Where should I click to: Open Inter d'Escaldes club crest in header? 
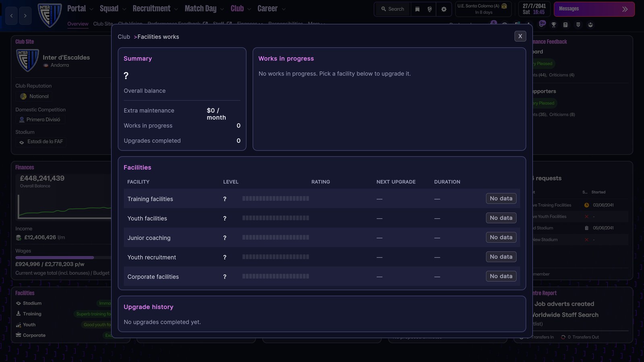(50, 15)
